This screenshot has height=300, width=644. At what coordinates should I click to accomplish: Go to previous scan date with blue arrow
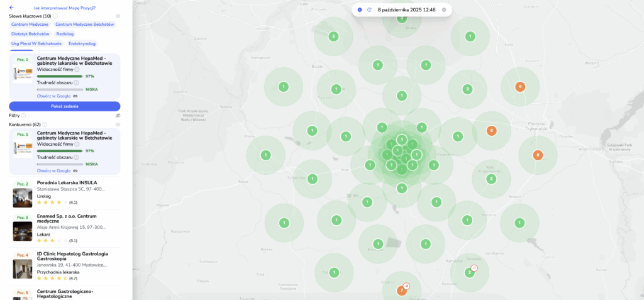[360, 9]
